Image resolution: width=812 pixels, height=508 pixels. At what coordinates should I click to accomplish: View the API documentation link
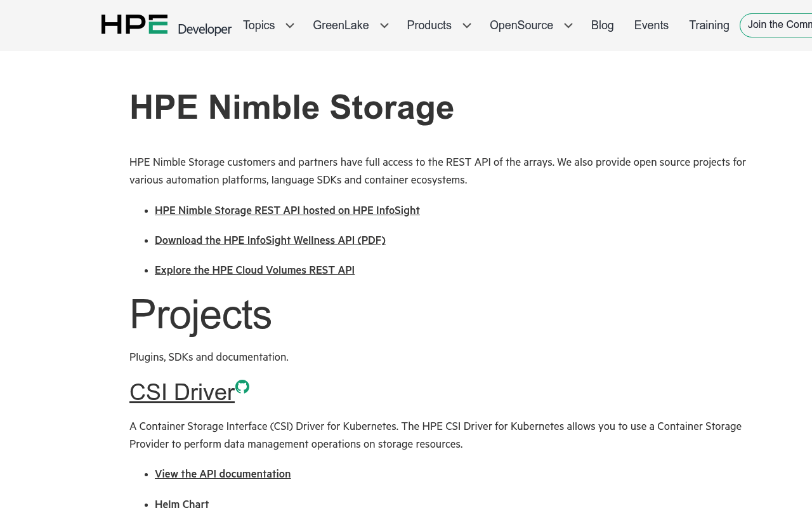pyautogui.click(x=223, y=474)
